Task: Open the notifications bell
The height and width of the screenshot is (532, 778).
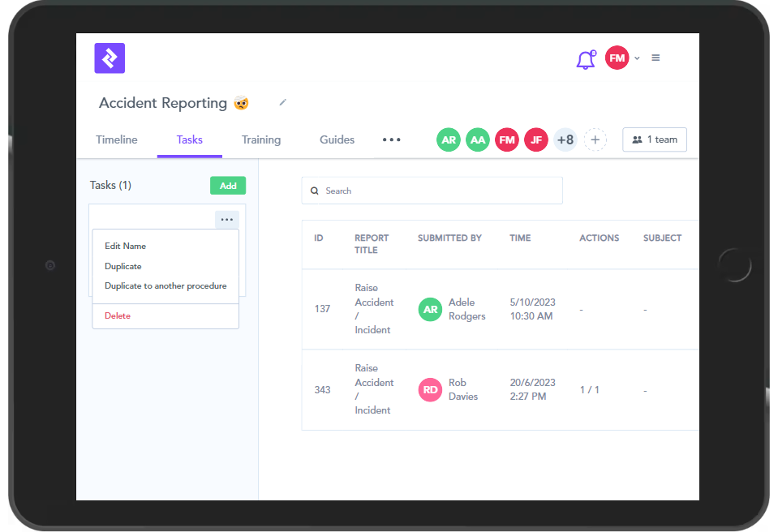Action: (x=585, y=59)
